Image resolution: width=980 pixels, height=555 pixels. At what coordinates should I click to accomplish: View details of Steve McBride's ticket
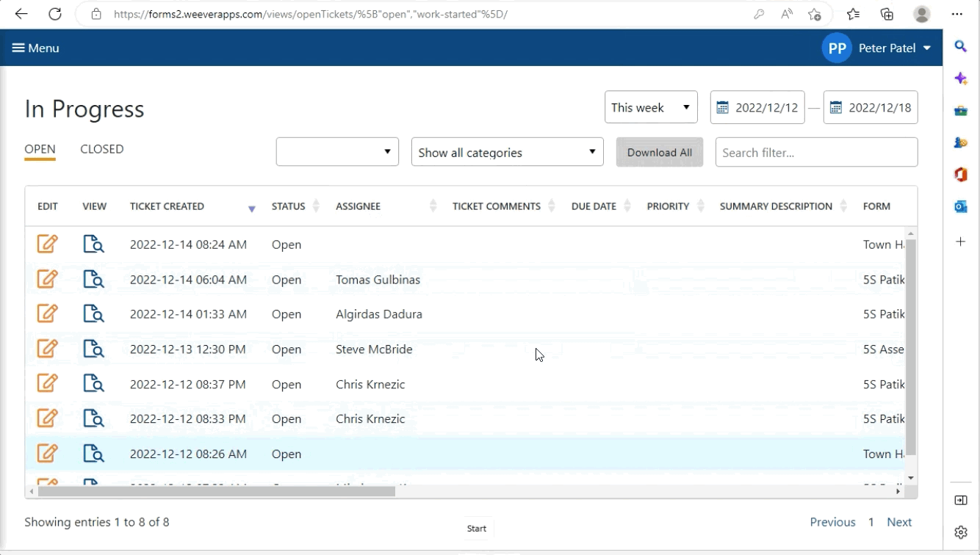93,348
